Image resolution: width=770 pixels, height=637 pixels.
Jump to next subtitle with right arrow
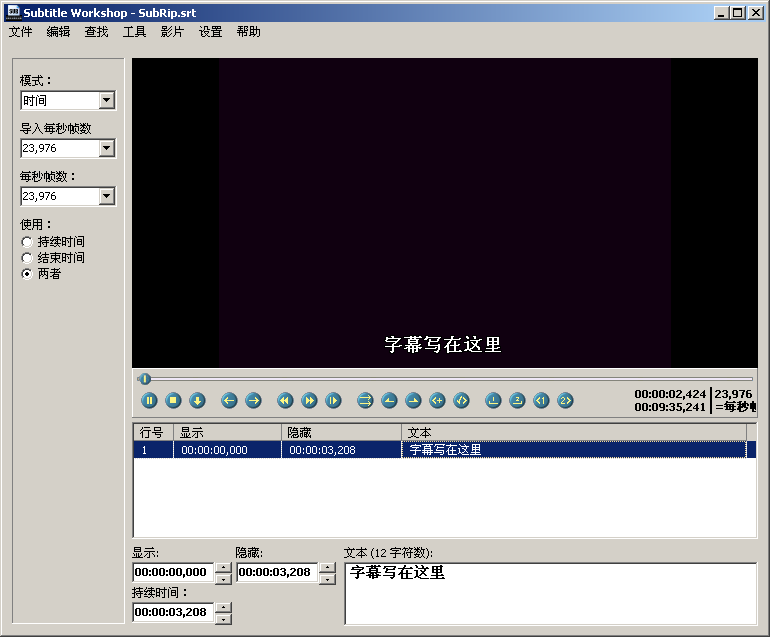[x=253, y=401]
